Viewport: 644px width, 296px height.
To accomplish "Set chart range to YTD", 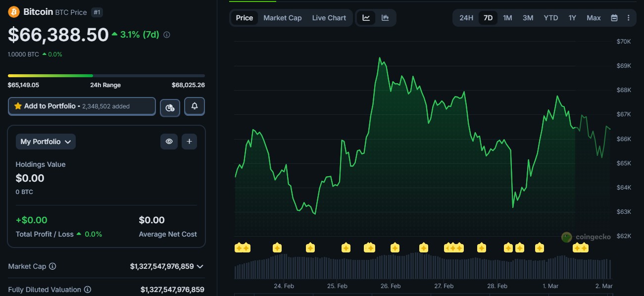I will (x=551, y=18).
